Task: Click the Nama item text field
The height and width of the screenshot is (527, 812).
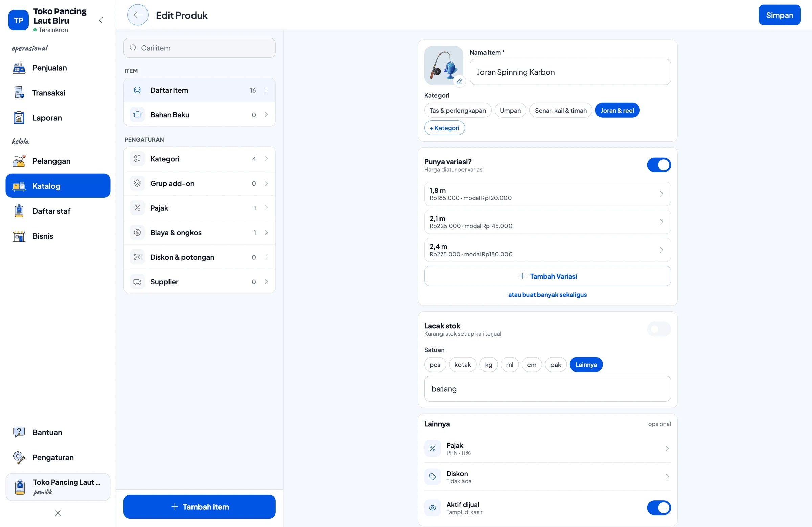Action: 570,72
